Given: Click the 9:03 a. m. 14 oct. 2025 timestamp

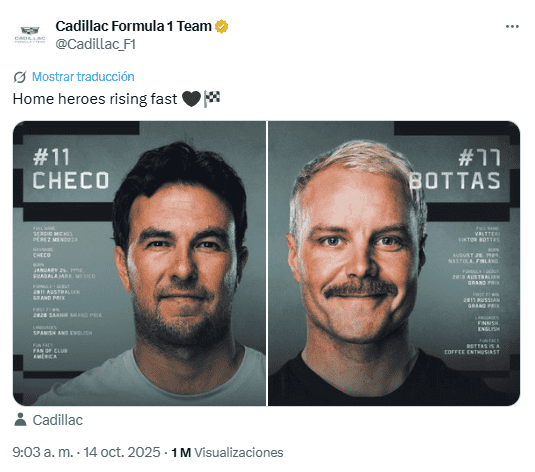Looking at the screenshot, I should point(86,452).
